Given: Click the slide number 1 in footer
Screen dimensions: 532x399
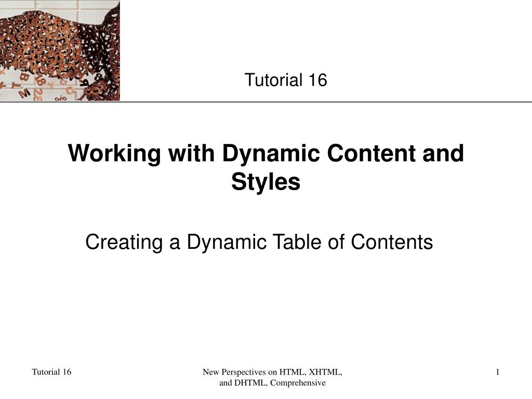Looking at the screenshot, I should (497, 372).
